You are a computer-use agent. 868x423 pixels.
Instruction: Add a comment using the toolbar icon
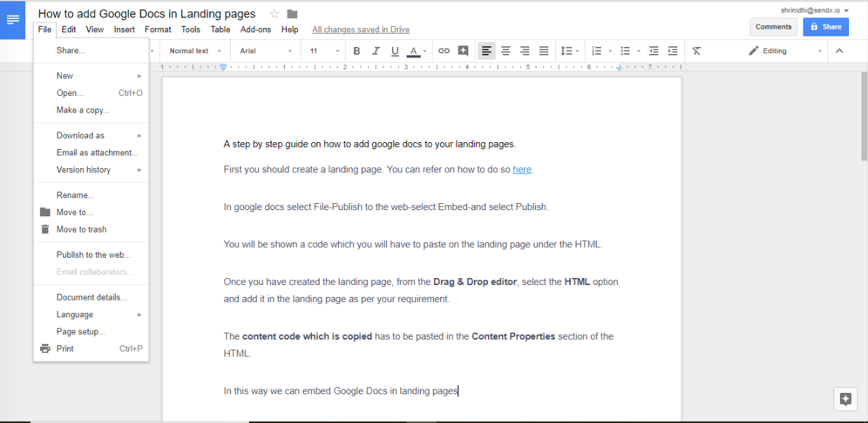(x=463, y=51)
